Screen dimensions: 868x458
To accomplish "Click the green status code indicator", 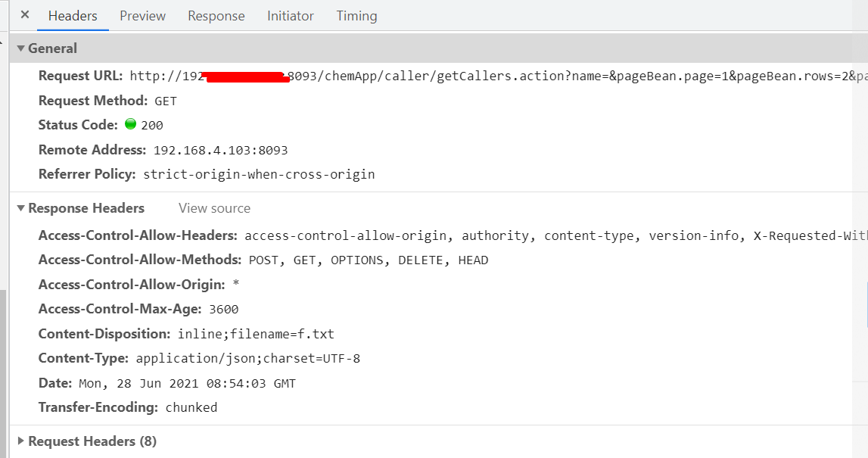I will (131, 124).
